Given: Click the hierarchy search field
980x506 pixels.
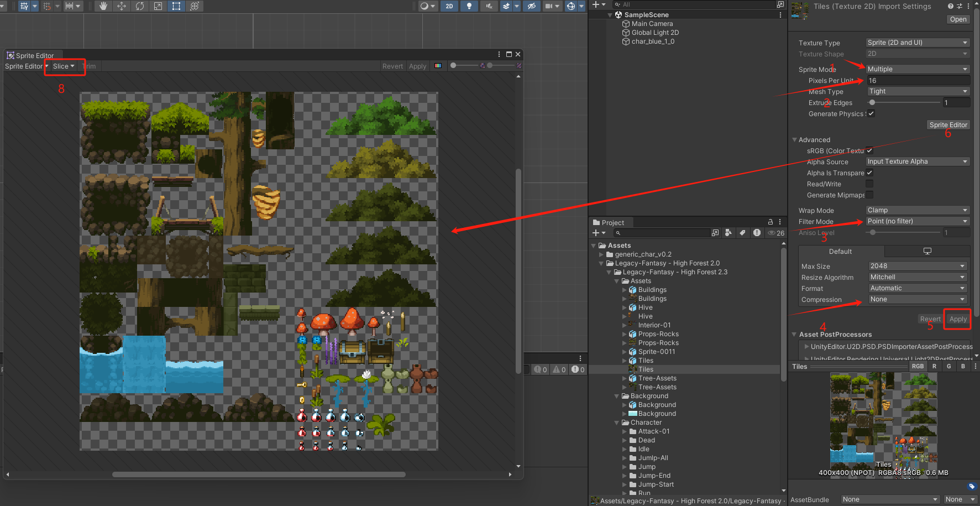Looking at the screenshot, I should coord(694,4).
